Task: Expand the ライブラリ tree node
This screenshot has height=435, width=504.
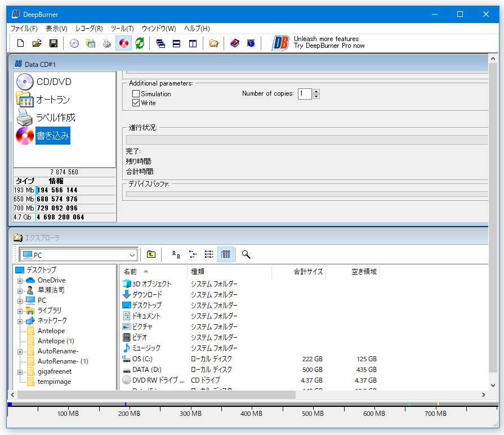Action: pyautogui.click(x=20, y=311)
